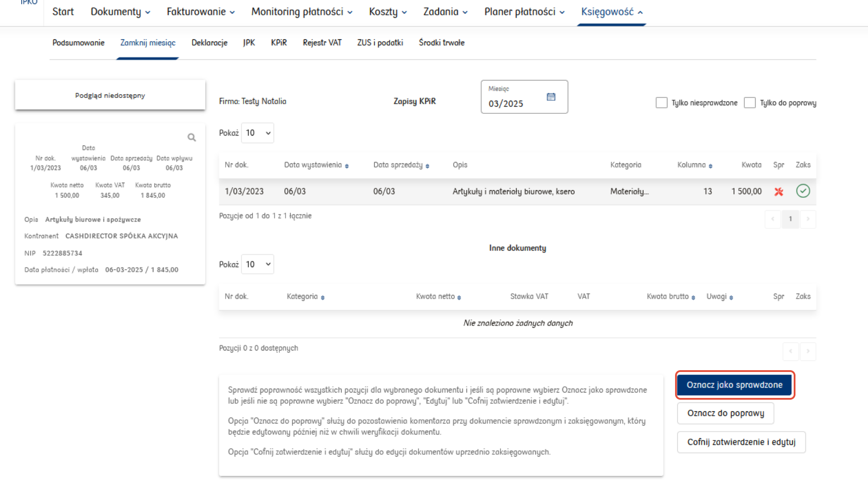
Task: Sort the Kolumna column
Action: [710, 166]
